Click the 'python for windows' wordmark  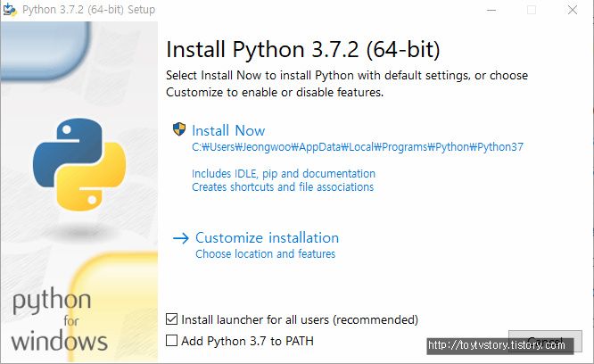(60, 320)
